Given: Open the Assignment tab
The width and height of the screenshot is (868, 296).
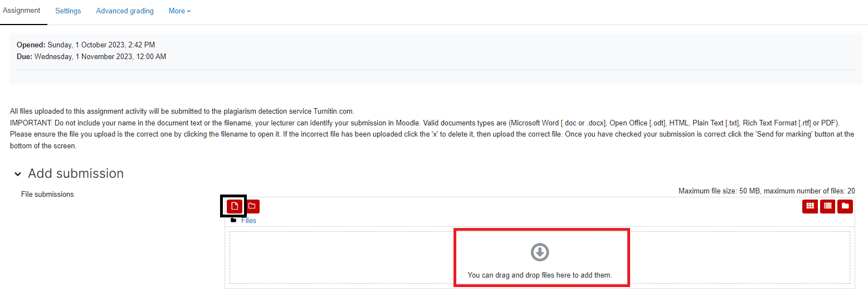Looking at the screenshot, I should click(x=22, y=11).
